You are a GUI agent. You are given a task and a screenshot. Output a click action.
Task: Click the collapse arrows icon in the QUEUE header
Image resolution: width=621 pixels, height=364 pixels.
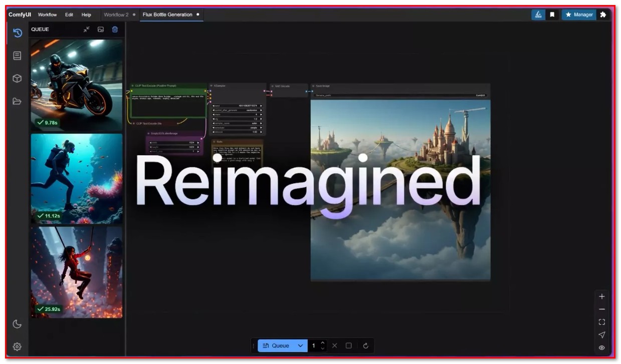(x=87, y=30)
